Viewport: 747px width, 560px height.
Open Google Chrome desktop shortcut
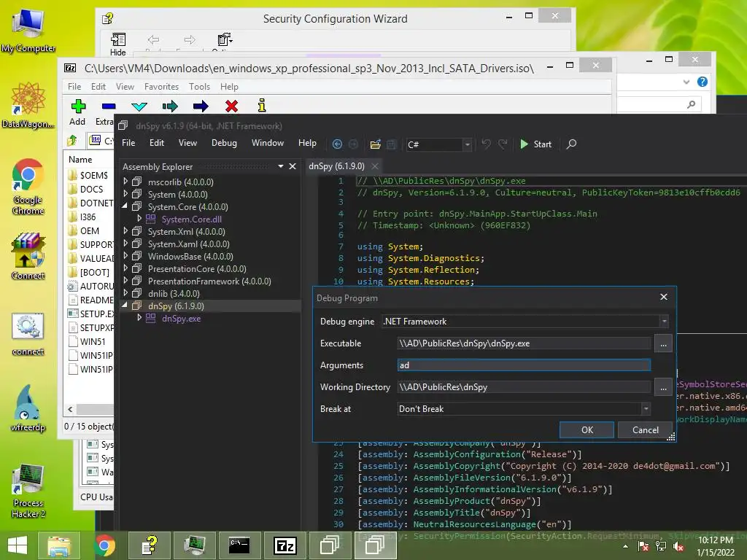click(x=28, y=187)
